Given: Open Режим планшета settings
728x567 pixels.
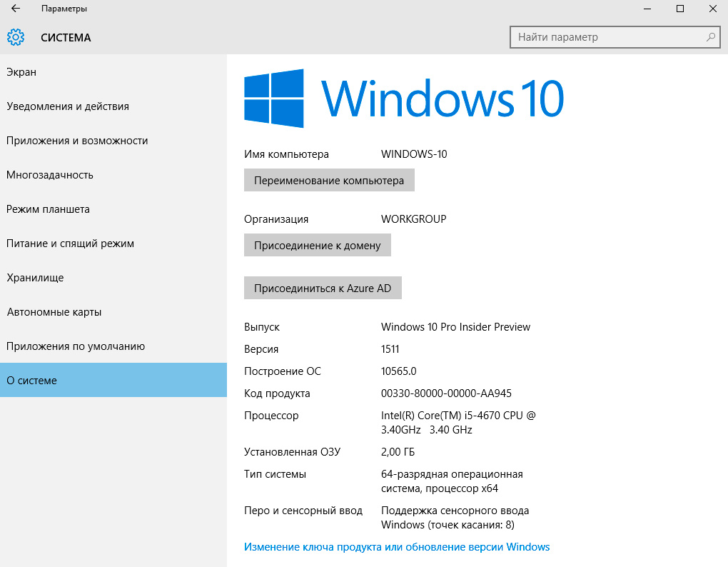Looking at the screenshot, I should click(113, 209).
